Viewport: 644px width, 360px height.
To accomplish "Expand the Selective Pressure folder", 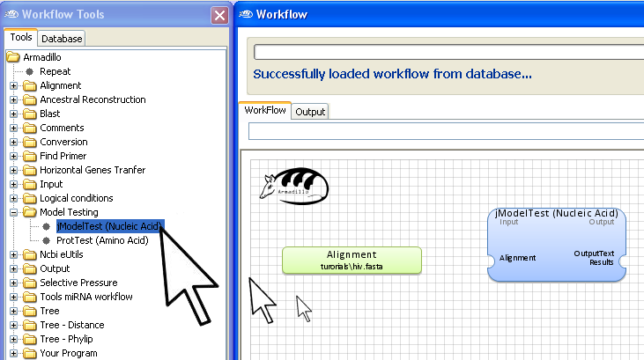I will (13, 283).
